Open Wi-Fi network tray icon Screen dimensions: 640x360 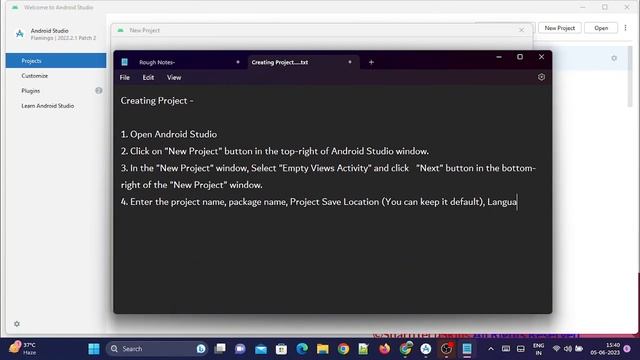tap(556, 349)
